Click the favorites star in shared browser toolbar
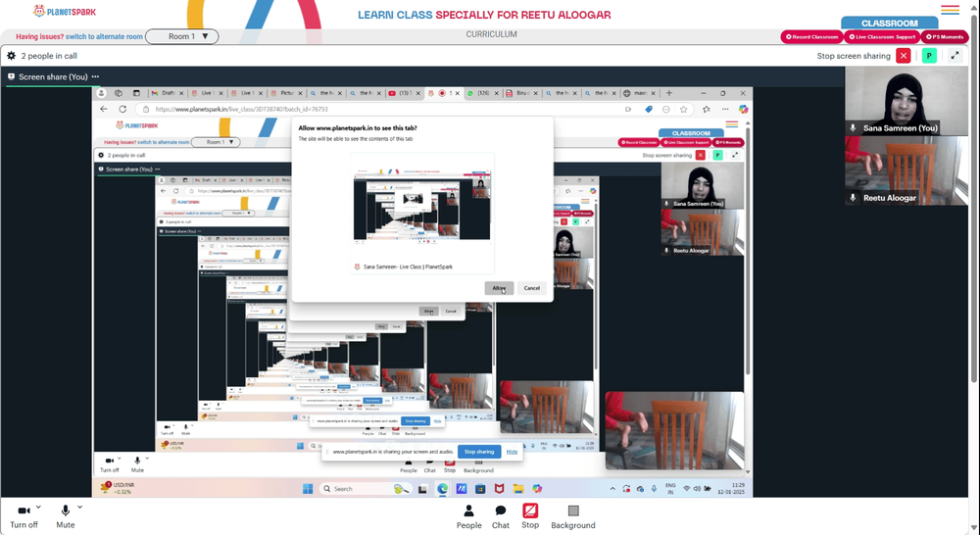This screenshot has width=980, height=535. tap(684, 109)
